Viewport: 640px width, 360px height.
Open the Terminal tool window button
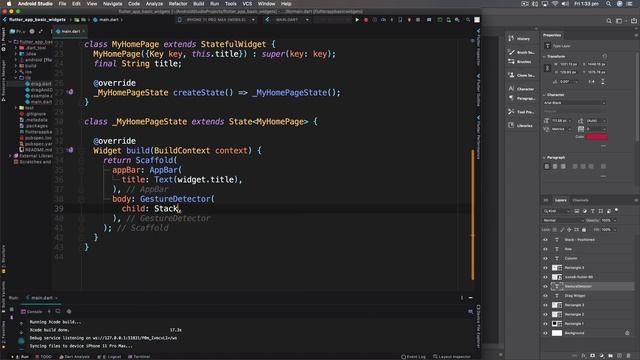pyautogui.click(x=139, y=357)
